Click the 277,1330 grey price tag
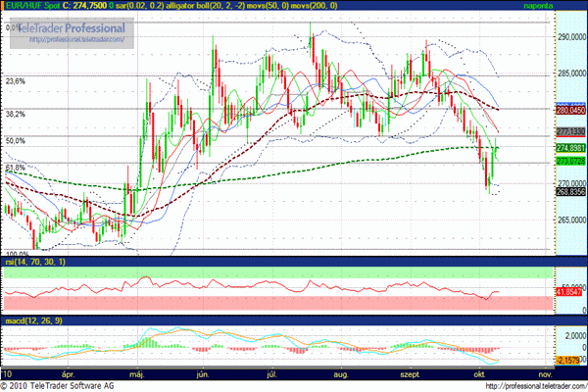 click(x=569, y=131)
